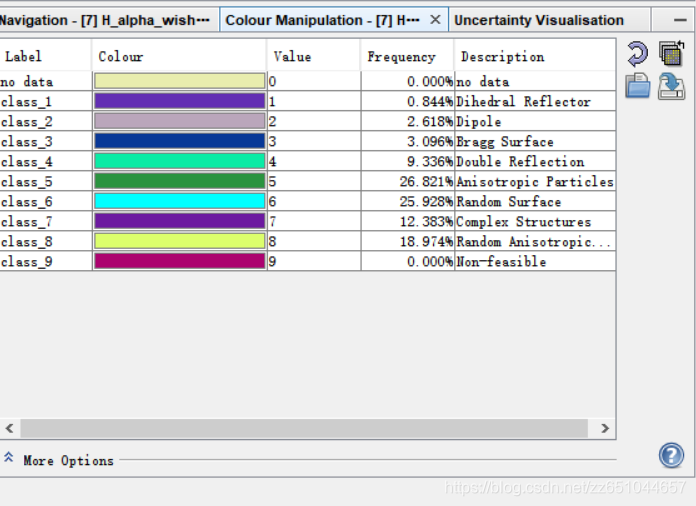This screenshot has height=506, width=696.
Task: Click the 2.618% frequency cell
Action: tap(408, 121)
